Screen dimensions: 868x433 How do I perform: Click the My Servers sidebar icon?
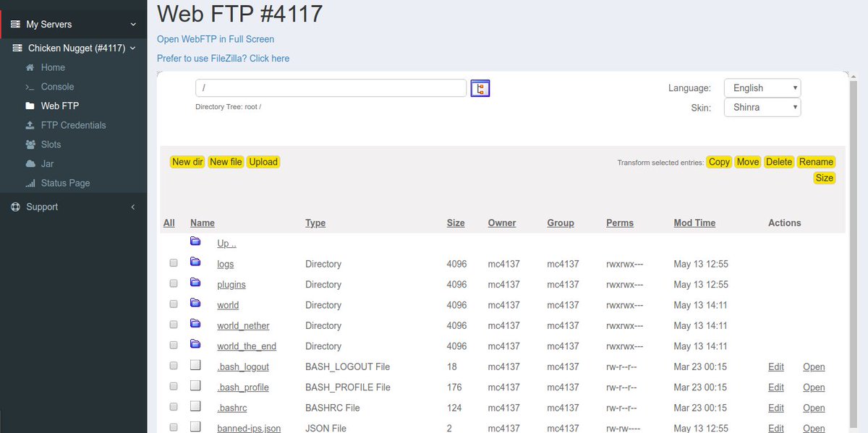(x=15, y=25)
